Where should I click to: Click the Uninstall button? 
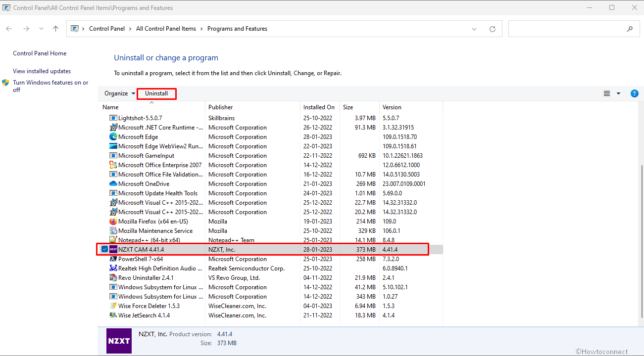pos(156,93)
